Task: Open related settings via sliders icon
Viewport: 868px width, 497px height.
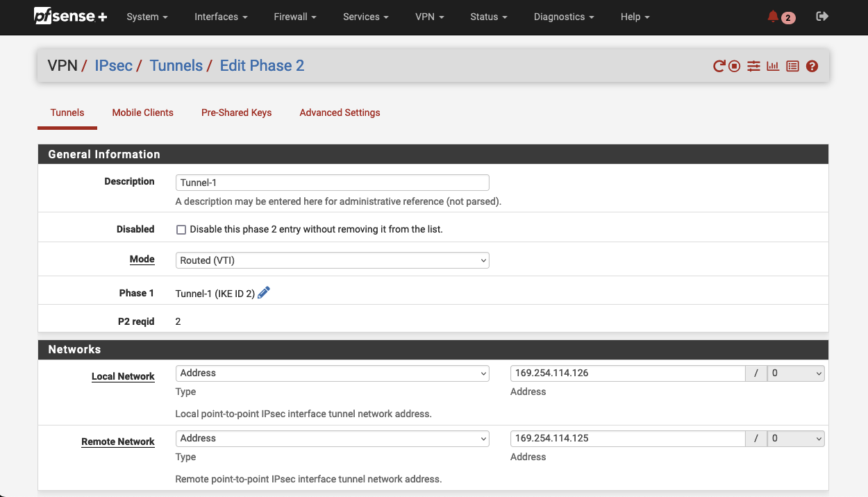Action: click(753, 65)
